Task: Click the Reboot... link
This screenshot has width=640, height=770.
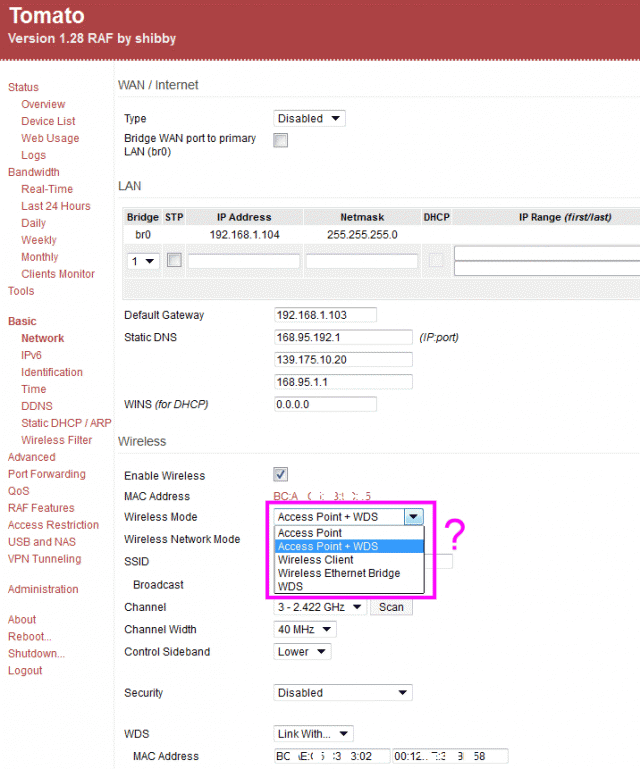Action: click(x=30, y=636)
